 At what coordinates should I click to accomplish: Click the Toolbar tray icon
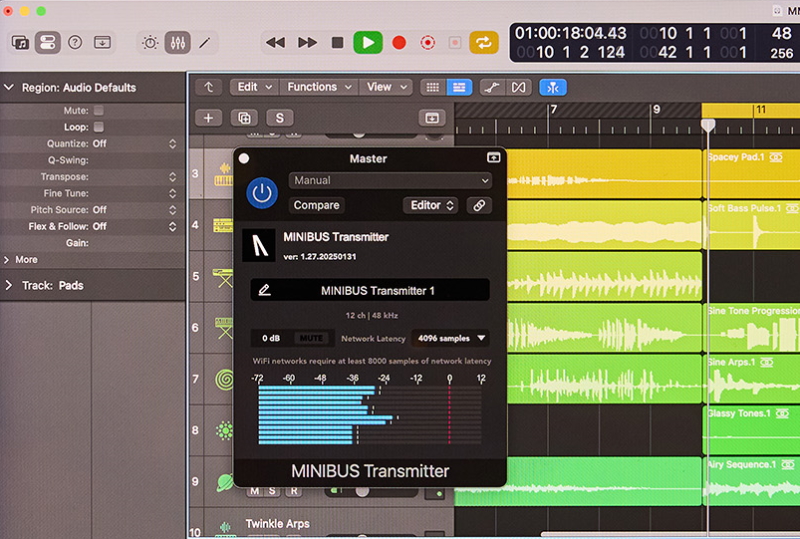(x=103, y=42)
